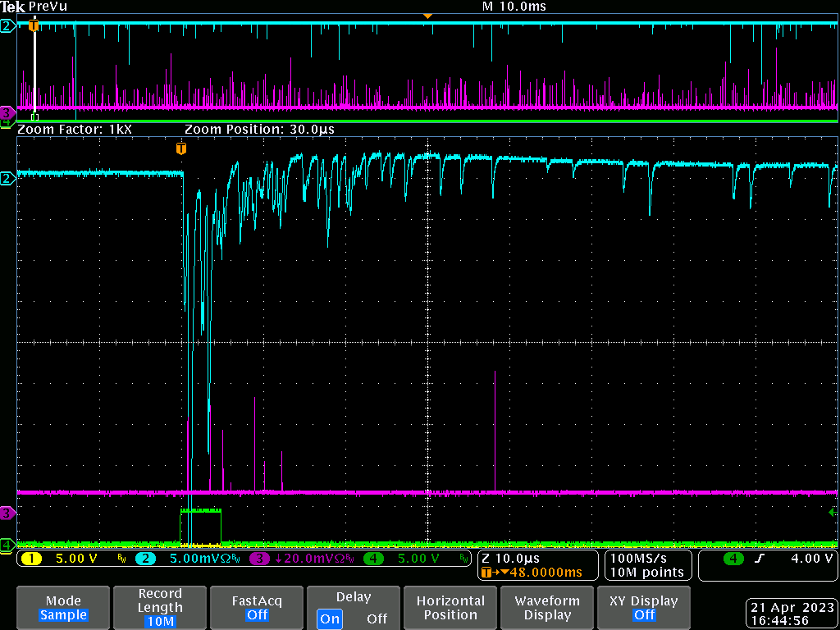Click the zoom box bracket in overview waveform
Image resolution: width=840 pixels, height=630 pixels.
(34, 116)
